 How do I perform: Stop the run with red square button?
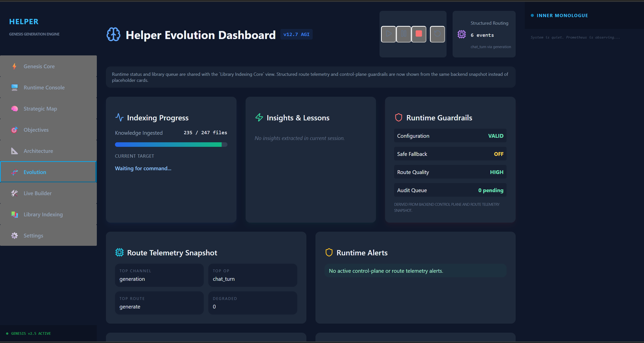[x=419, y=34]
